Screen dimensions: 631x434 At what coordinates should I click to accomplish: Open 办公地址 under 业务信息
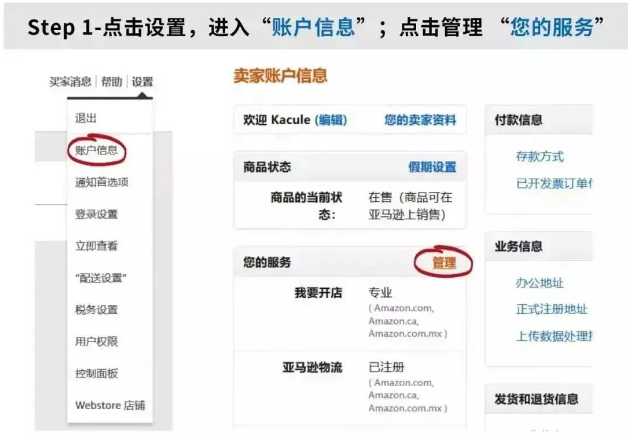[540, 283]
